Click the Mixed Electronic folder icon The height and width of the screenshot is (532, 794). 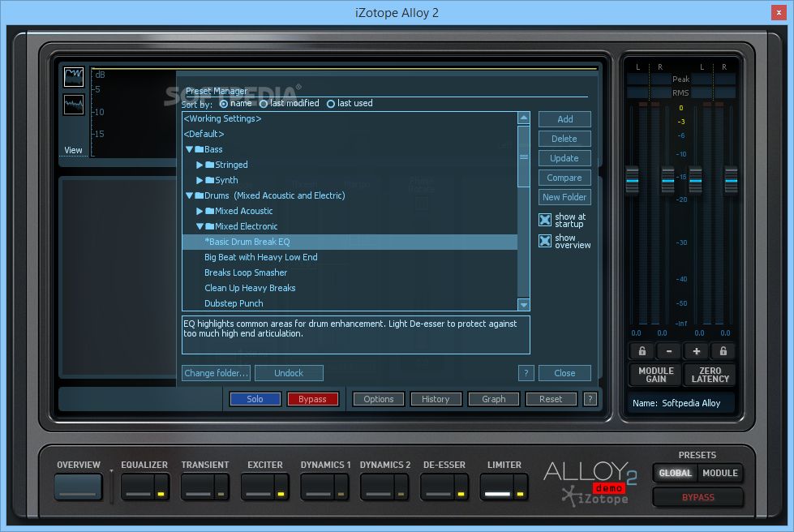[x=209, y=226]
